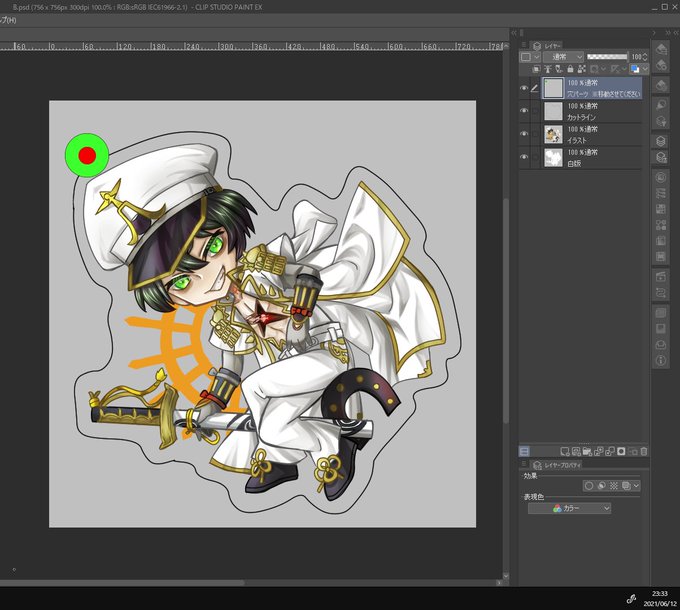Screen dimensions: 680x610
Task: Hide the イラスト layer via eye icon
Action: pyautogui.click(x=524, y=134)
